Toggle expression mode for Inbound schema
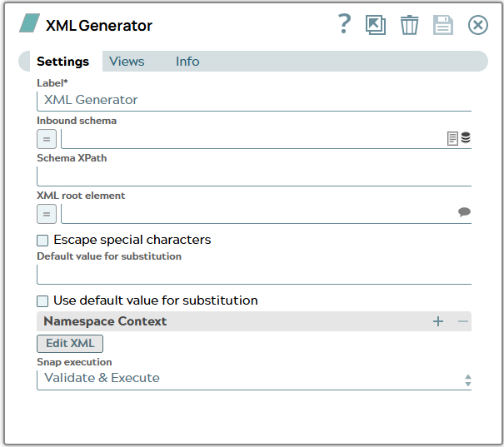504x447 pixels. (47, 139)
